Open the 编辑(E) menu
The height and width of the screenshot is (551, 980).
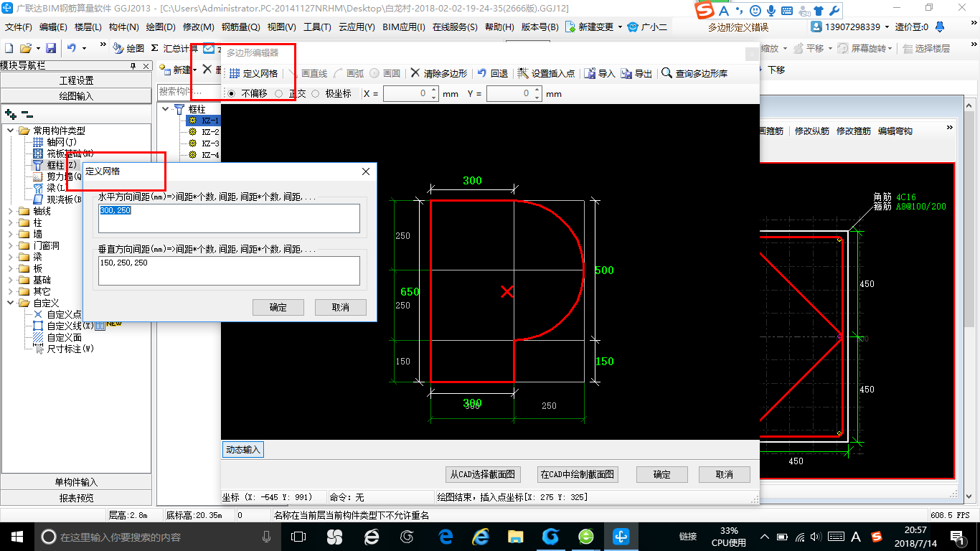(x=53, y=27)
